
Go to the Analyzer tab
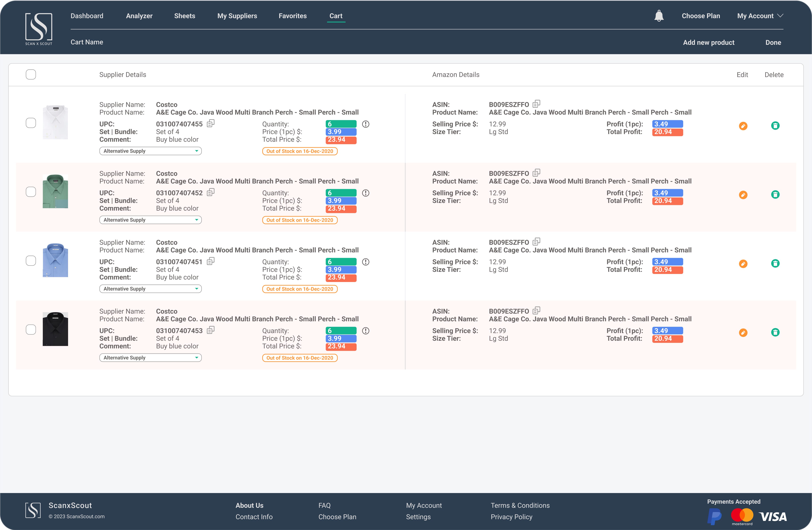click(x=139, y=16)
